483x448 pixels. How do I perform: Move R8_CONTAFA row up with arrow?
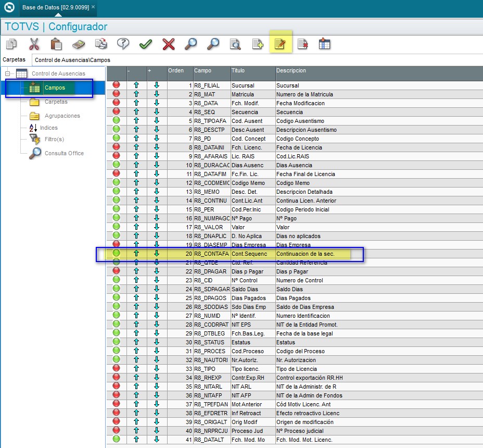click(136, 254)
